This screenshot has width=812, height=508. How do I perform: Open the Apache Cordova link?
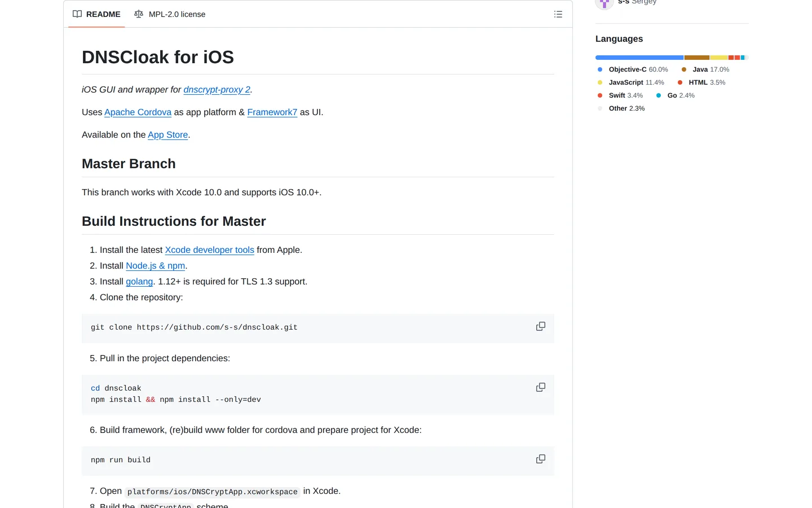pos(138,112)
